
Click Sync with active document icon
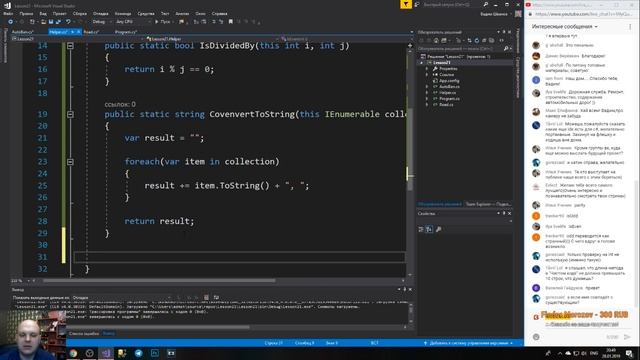[469, 40]
